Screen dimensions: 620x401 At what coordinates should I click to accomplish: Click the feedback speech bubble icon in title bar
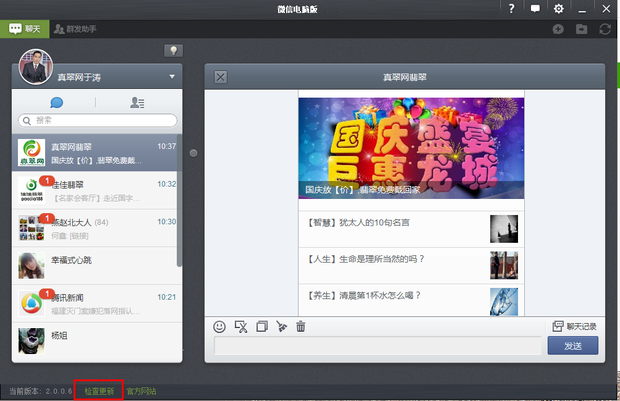(535, 9)
